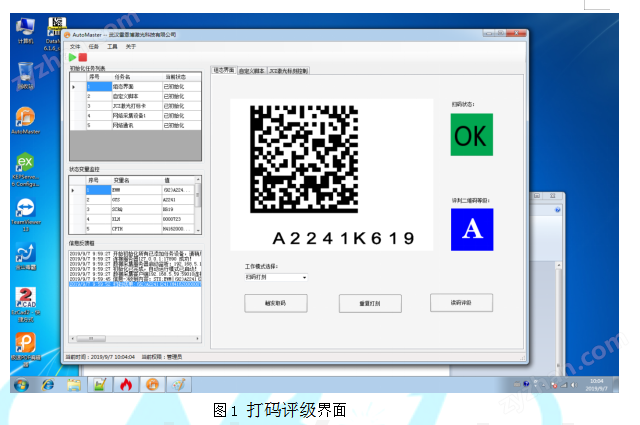Select the highlighted last log entry

pyautogui.click(x=135, y=284)
